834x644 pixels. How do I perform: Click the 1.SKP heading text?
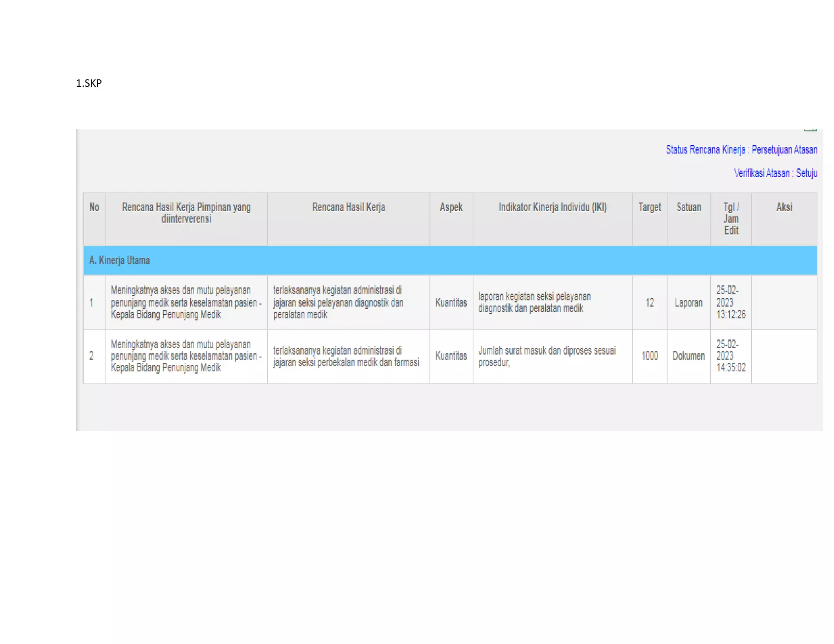pos(89,83)
